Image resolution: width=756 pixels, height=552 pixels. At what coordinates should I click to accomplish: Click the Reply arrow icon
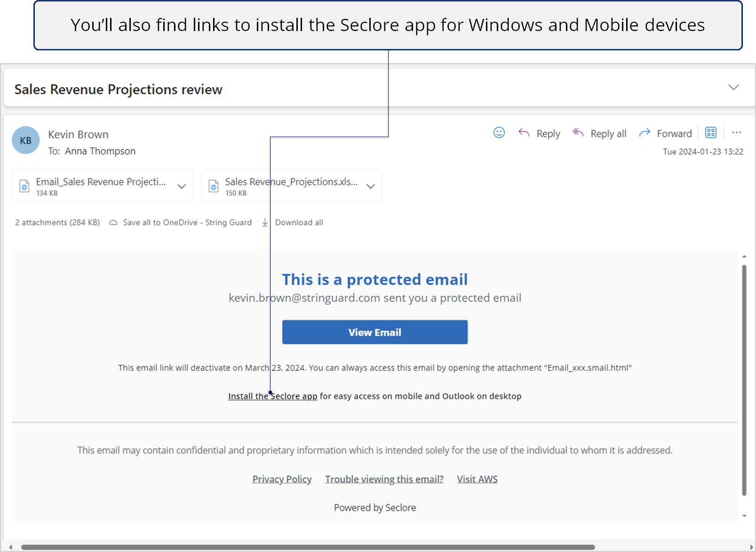point(524,133)
